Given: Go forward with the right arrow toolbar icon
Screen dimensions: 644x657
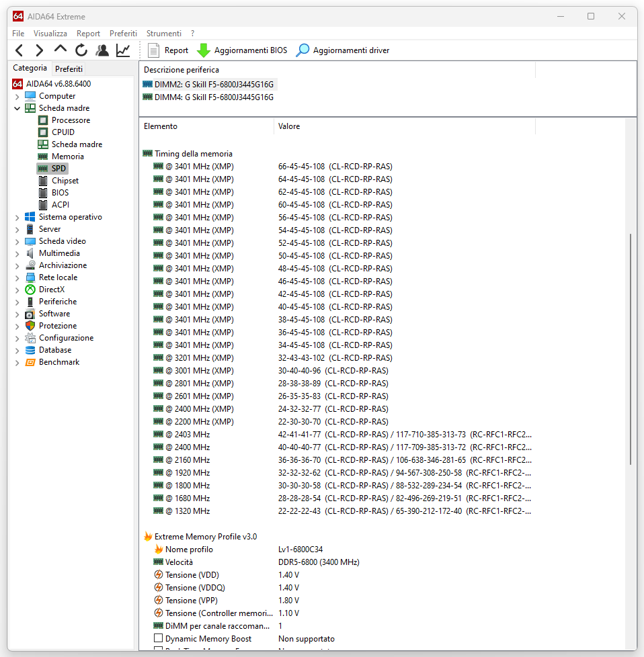Looking at the screenshot, I should (40, 50).
